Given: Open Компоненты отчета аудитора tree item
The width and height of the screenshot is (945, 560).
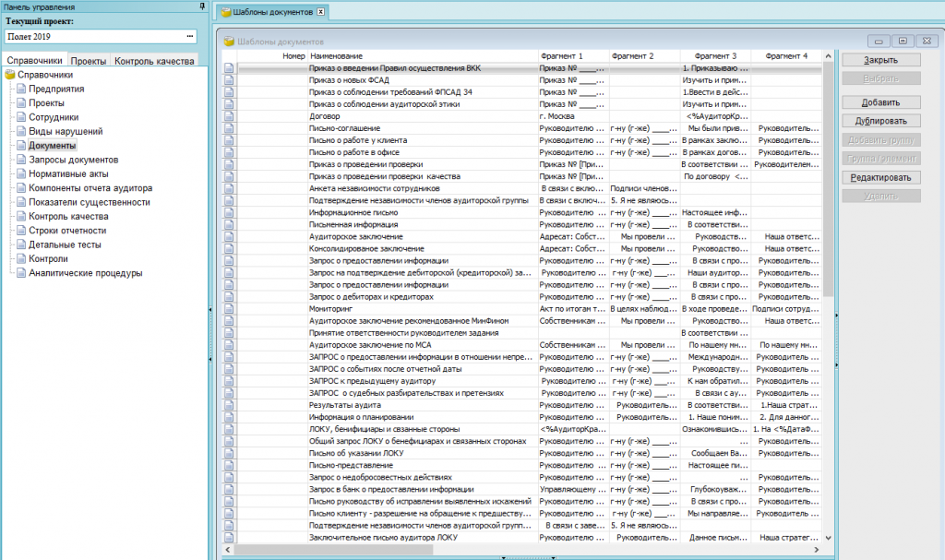Looking at the screenshot, I should click(90, 188).
